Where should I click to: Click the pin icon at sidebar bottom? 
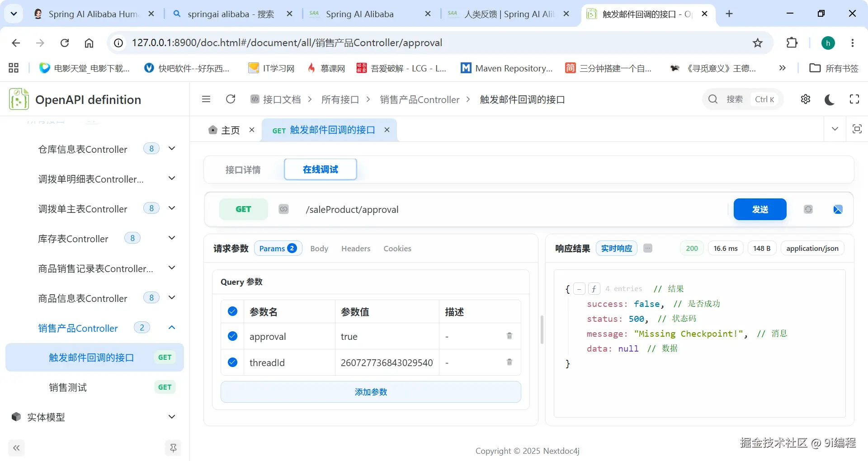pyautogui.click(x=173, y=448)
